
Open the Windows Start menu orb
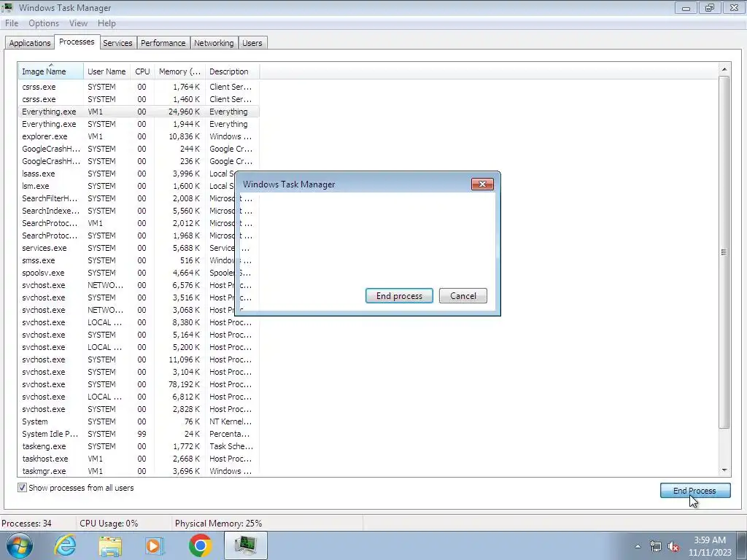tap(20, 545)
